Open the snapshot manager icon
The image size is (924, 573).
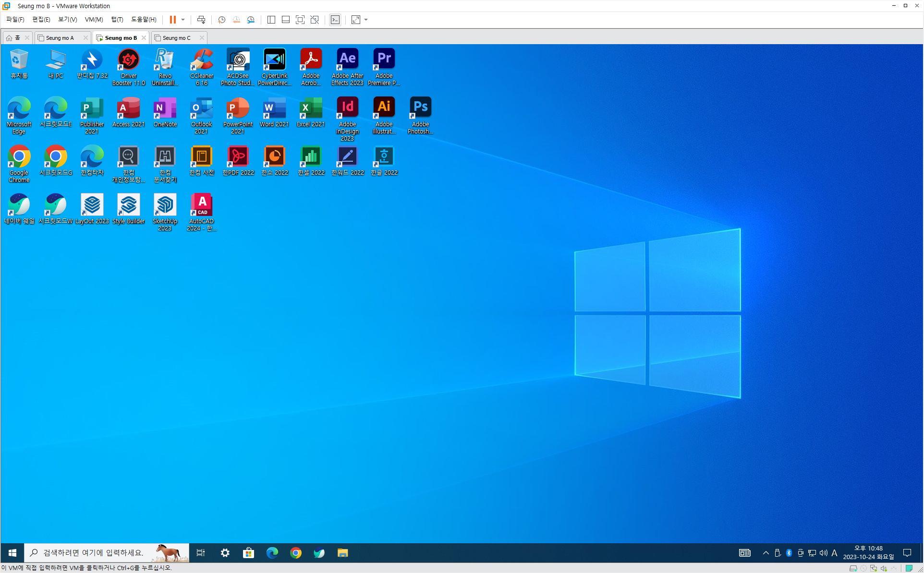(x=251, y=20)
